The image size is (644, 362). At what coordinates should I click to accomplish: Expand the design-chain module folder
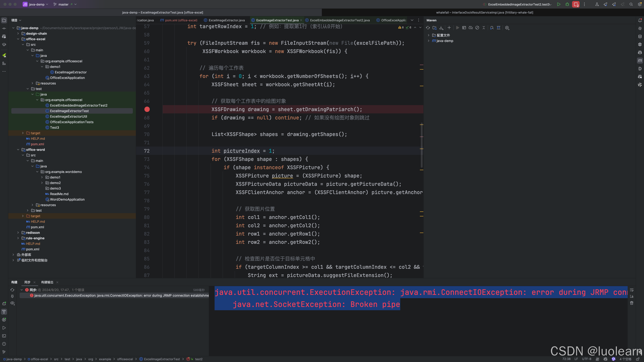(18, 33)
